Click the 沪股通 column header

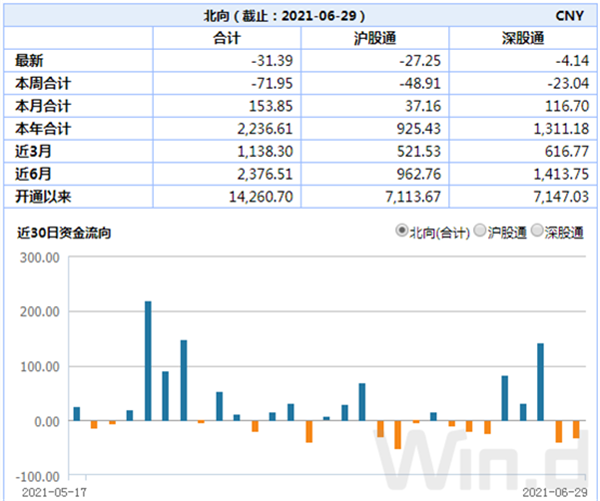[375, 38]
